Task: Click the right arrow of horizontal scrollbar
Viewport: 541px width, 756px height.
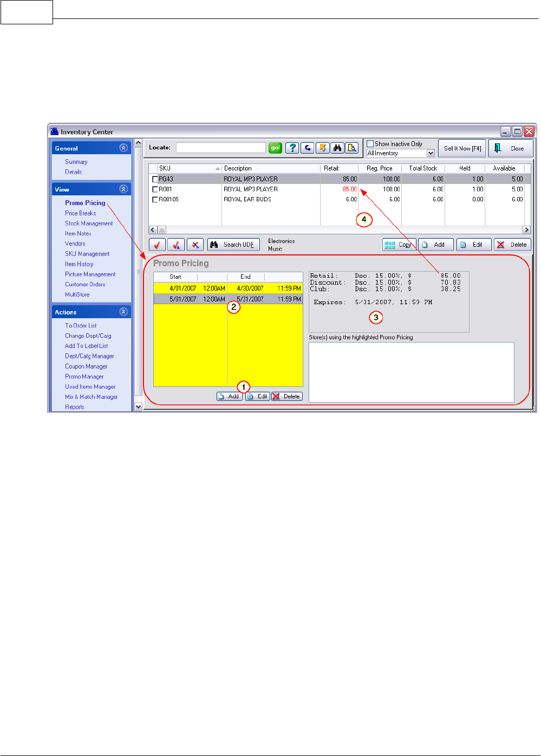Action: (x=526, y=229)
